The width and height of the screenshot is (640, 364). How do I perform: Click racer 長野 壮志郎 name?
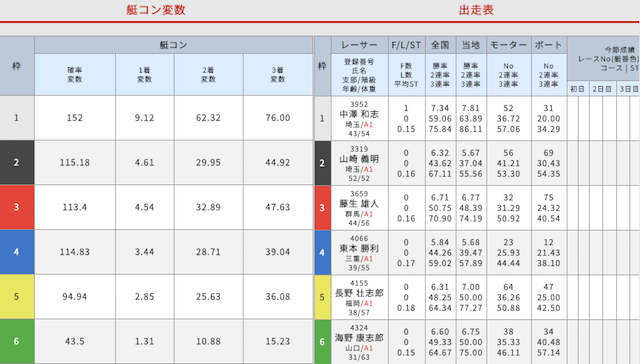click(359, 293)
